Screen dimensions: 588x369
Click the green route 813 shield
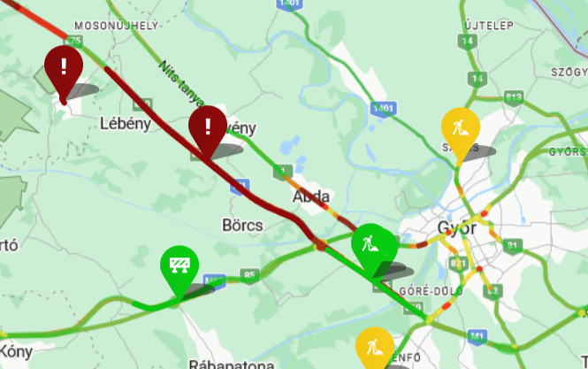[514, 98]
